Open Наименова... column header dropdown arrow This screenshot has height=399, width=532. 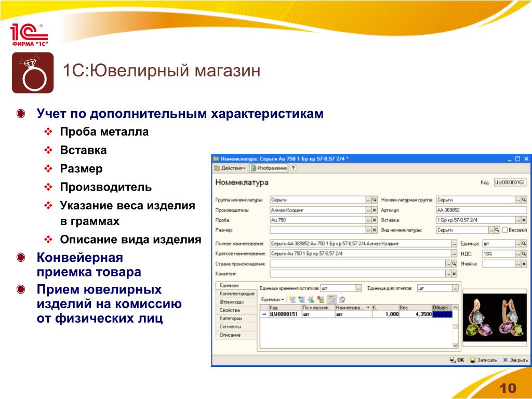click(368, 308)
